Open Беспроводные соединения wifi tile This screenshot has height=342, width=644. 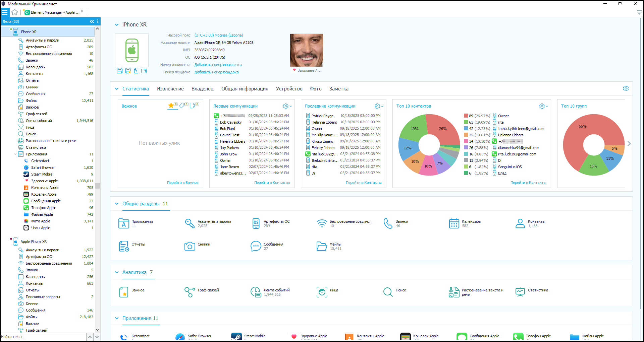click(322, 223)
